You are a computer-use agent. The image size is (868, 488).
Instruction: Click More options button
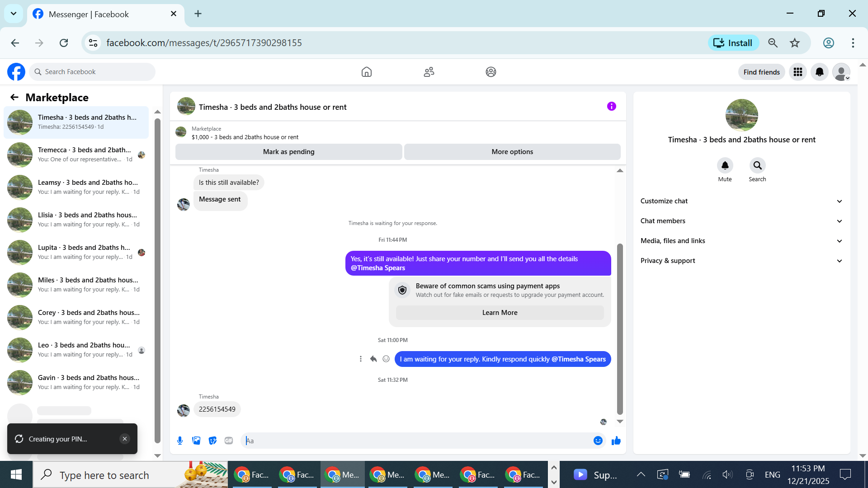pos(512,152)
